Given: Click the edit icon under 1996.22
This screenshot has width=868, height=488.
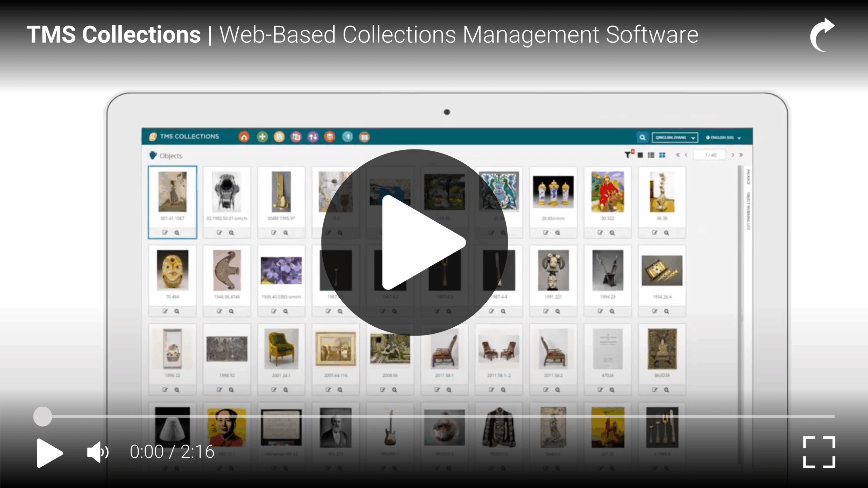Looking at the screenshot, I should pyautogui.click(x=165, y=390).
